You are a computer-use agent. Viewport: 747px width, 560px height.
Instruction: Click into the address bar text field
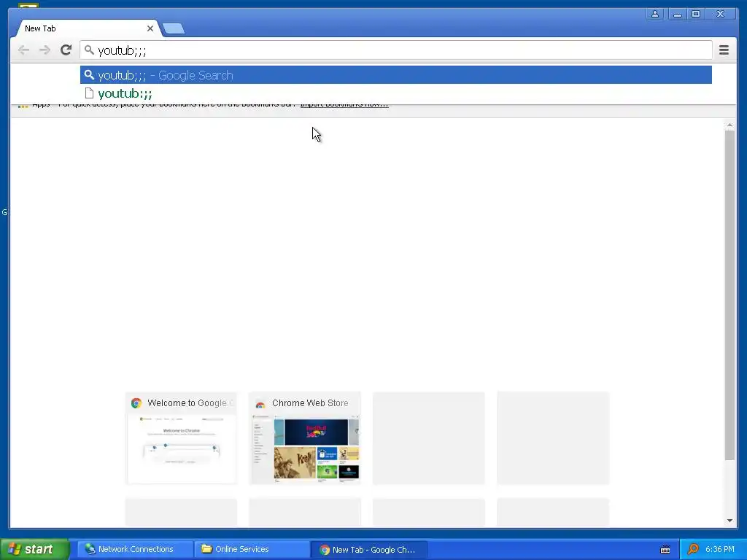tap(396, 50)
